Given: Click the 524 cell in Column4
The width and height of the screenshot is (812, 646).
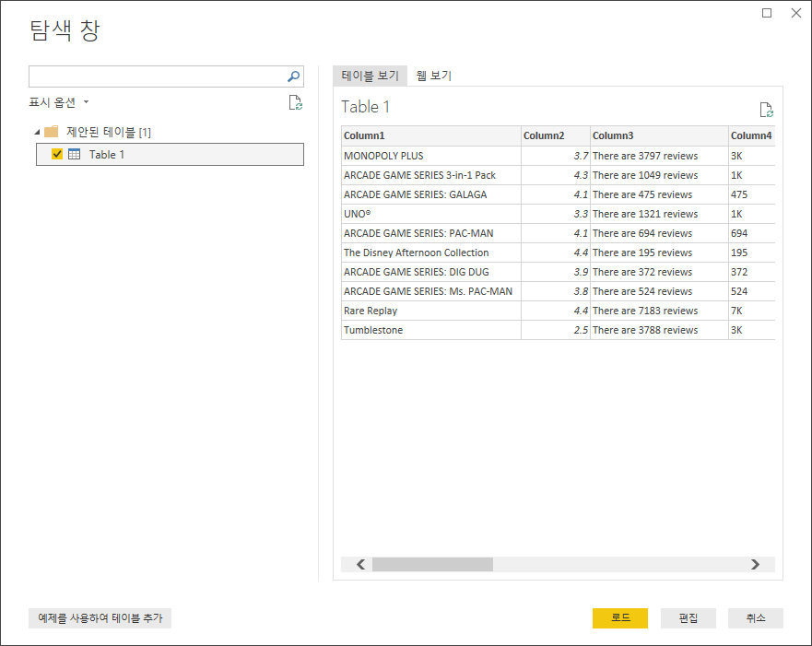Looking at the screenshot, I should pos(751,291).
